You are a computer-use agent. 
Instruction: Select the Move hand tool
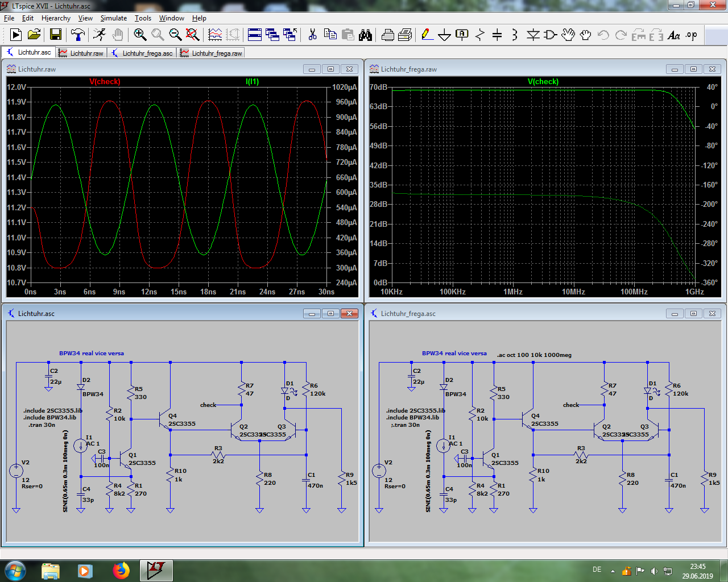tap(568, 35)
